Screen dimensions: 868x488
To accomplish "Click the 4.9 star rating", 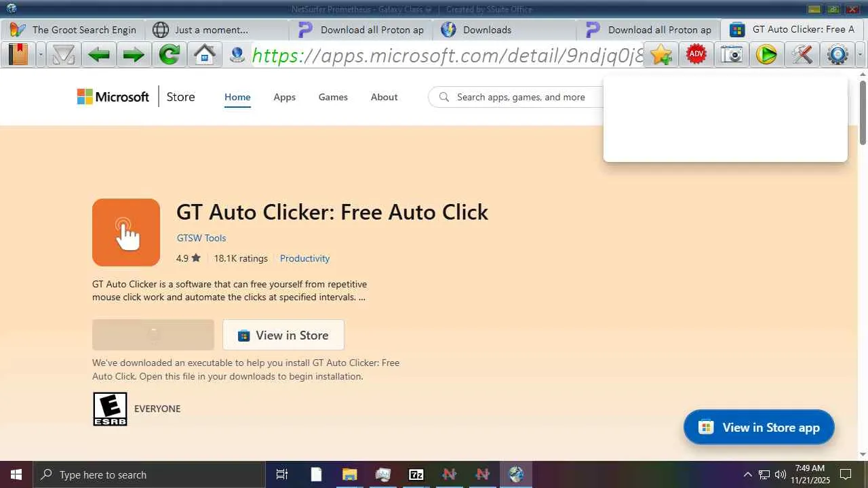I will coord(189,258).
